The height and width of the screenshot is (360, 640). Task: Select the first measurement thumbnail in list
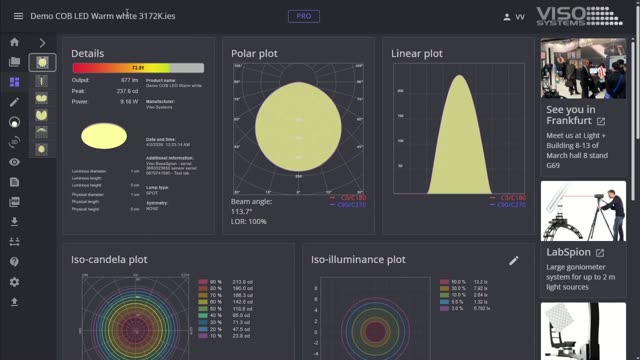42,62
